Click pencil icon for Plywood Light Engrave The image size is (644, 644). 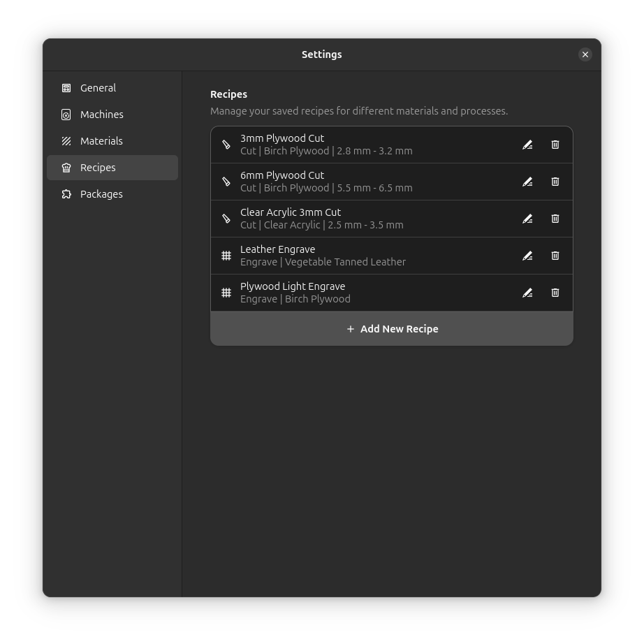(527, 293)
